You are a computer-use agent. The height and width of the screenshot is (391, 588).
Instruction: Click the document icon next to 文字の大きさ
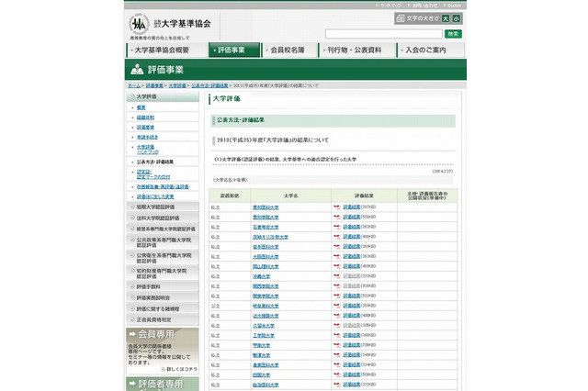(401, 18)
